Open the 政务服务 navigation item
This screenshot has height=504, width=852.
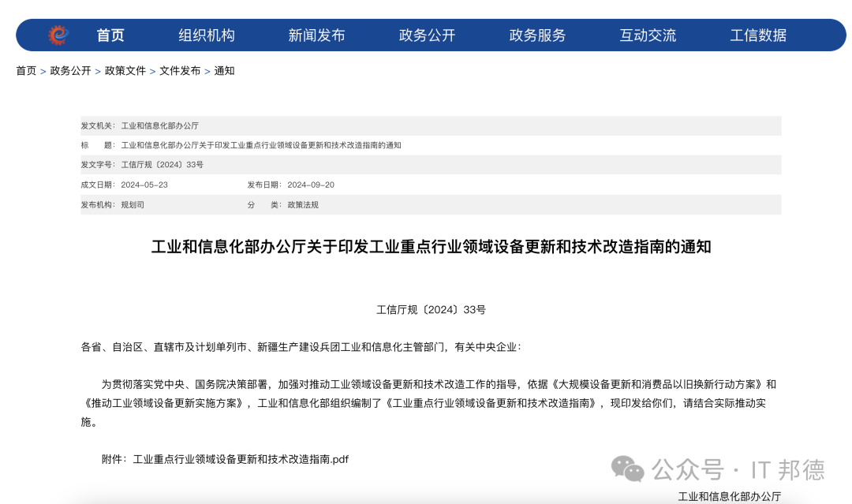[537, 35]
